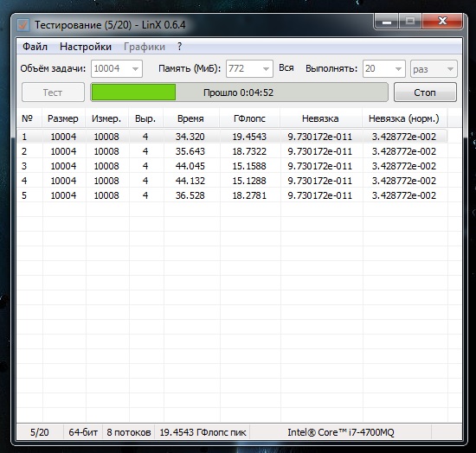
Task: Select the time value 36.528 in row 5
Action: [x=190, y=195]
